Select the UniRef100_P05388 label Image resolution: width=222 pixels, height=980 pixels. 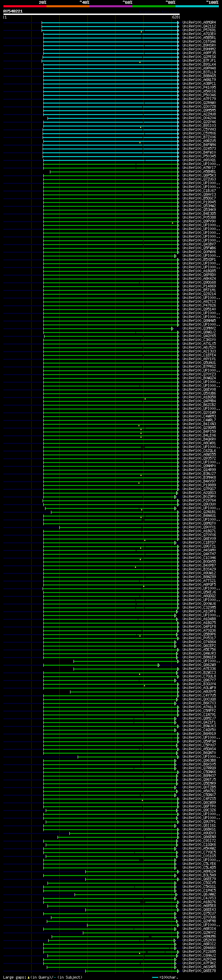point(199,217)
